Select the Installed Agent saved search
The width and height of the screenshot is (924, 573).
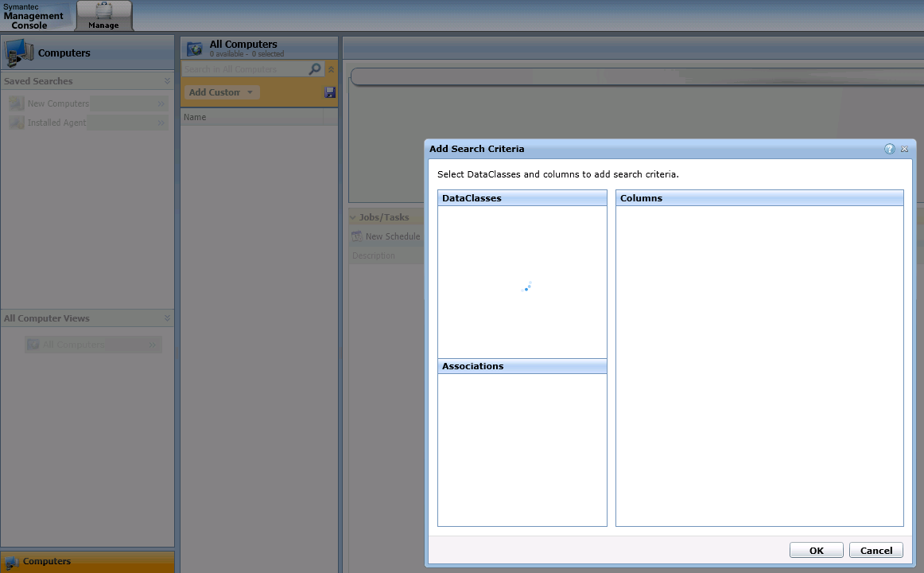(x=56, y=123)
